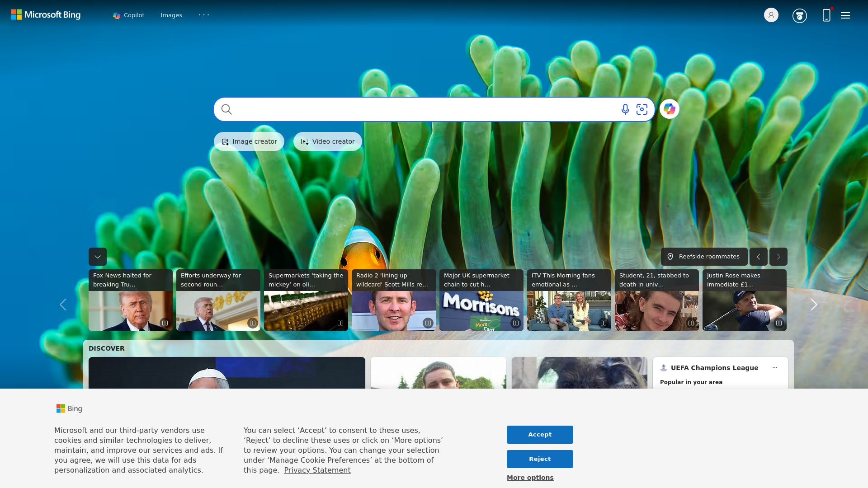
Task: Open the sign-in profile icon
Action: point(770,15)
